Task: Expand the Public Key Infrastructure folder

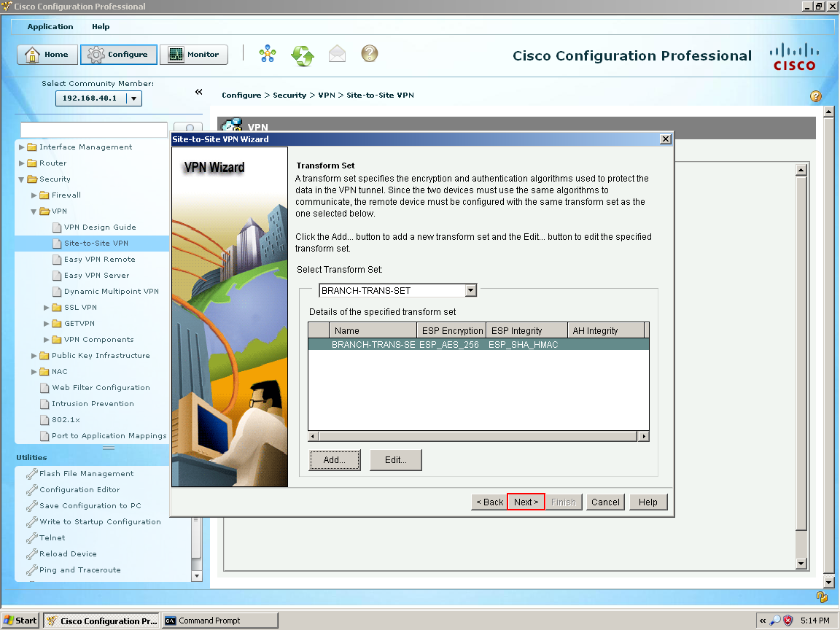Action: [x=34, y=356]
